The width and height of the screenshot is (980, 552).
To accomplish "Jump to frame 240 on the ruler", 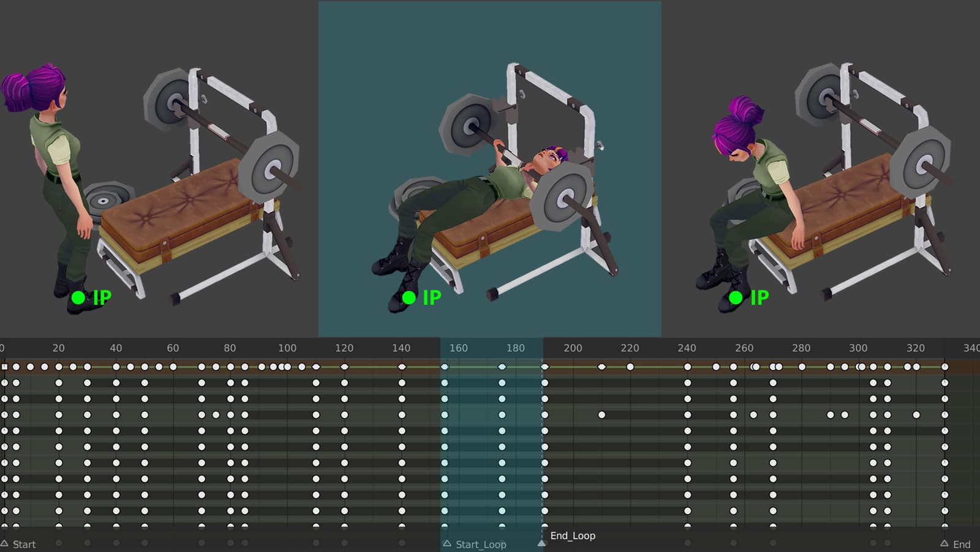I will (687, 348).
